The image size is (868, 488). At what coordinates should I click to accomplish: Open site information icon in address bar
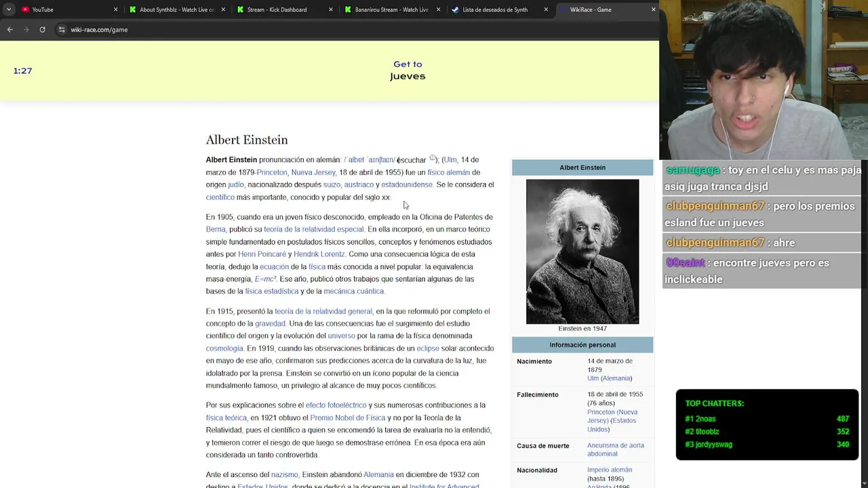pyautogui.click(x=62, y=30)
